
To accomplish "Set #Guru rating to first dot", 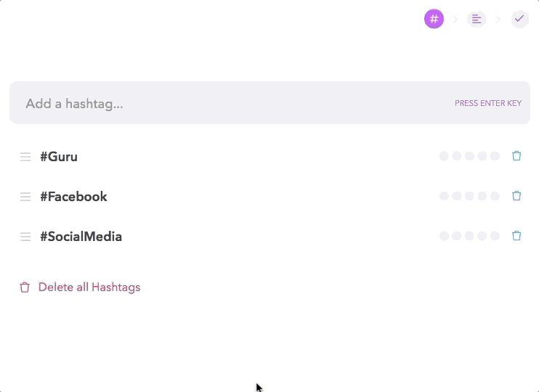I will point(444,156).
